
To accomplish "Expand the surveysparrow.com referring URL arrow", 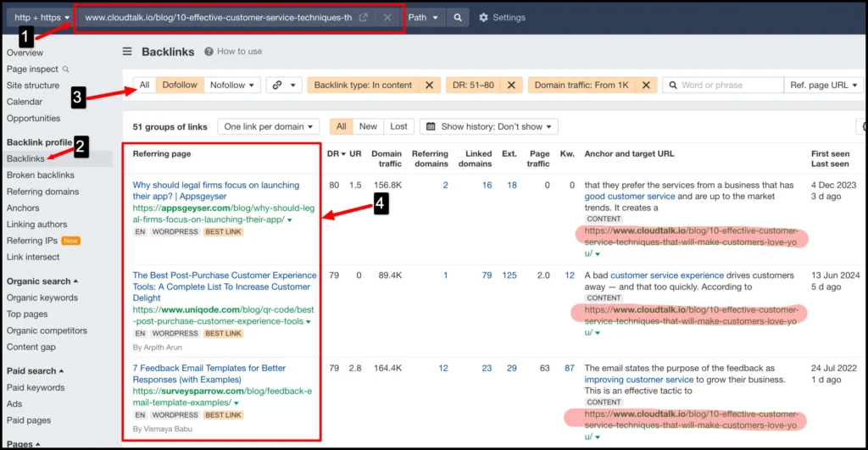I will click(236, 403).
